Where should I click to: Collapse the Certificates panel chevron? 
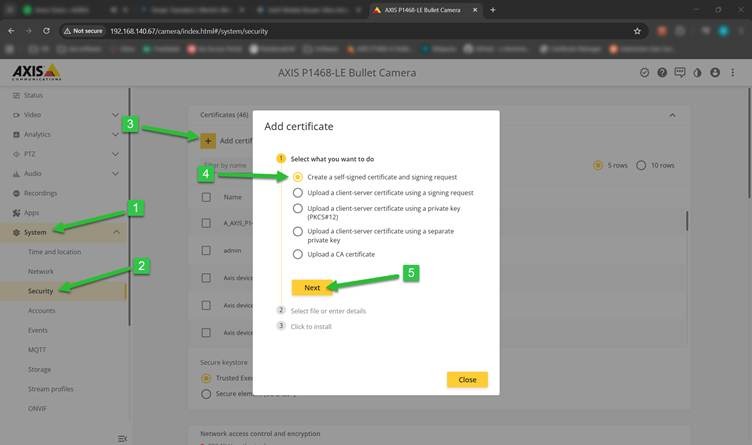[672, 115]
